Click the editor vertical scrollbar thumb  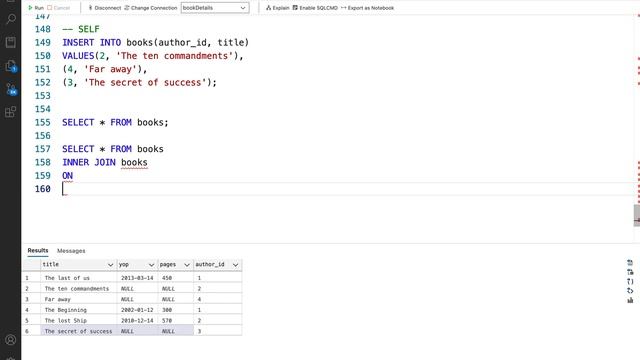tap(637, 216)
